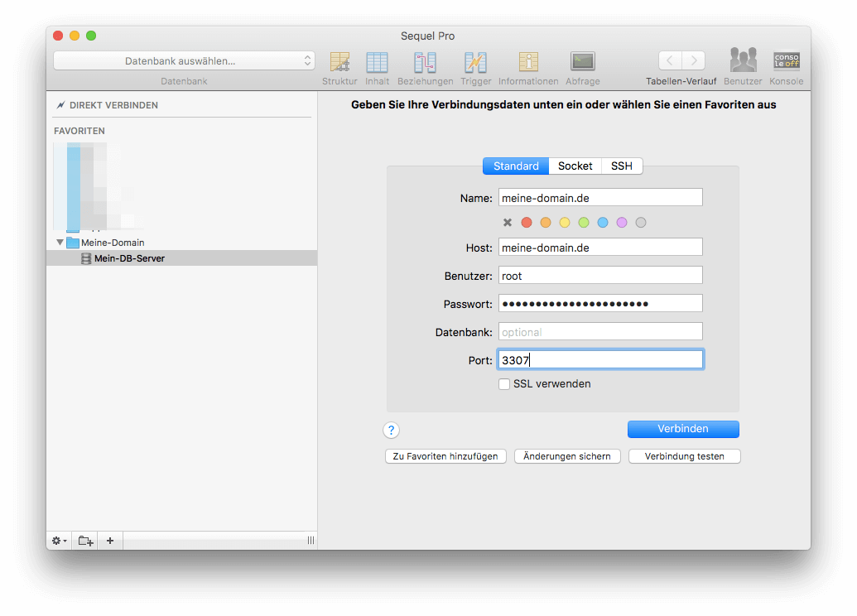This screenshot has width=857, height=616.
Task: Click the help question mark button
Action: (392, 431)
